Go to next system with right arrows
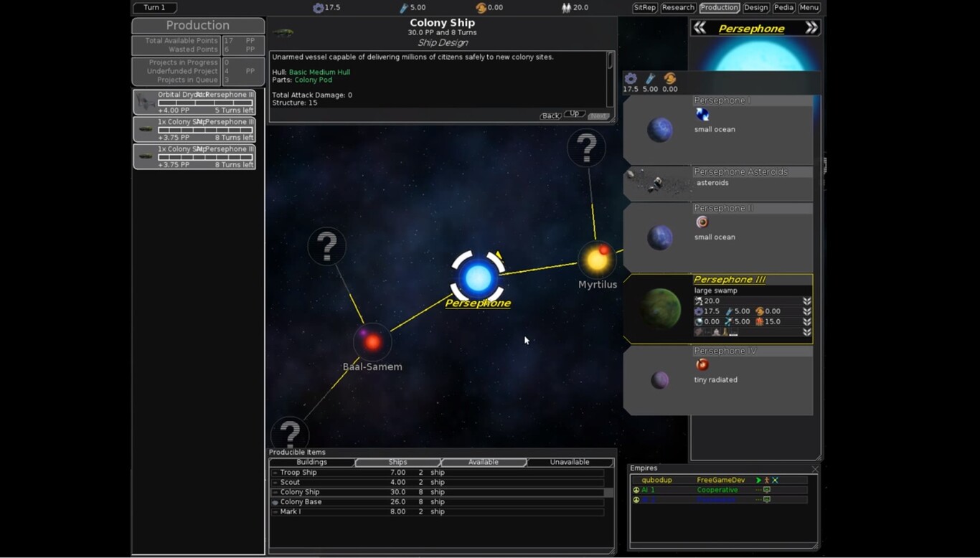The width and height of the screenshot is (980, 558). (x=811, y=28)
